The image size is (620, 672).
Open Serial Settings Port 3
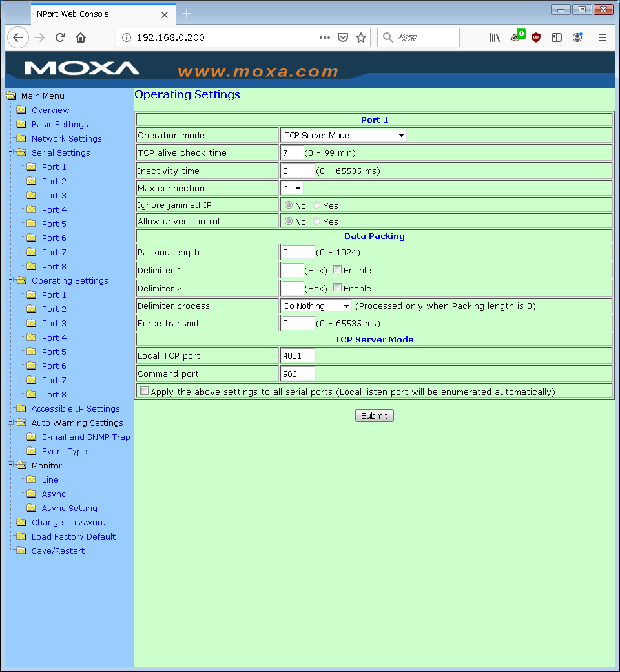pyautogui.click(x=54, y=195)
